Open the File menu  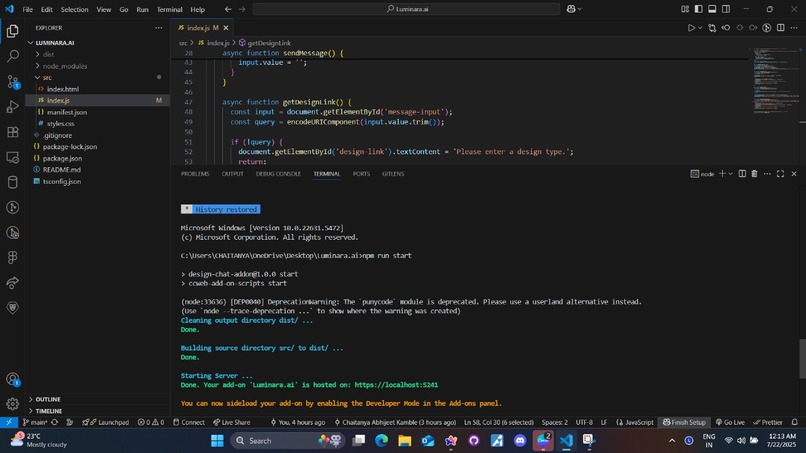coord(28,9)
